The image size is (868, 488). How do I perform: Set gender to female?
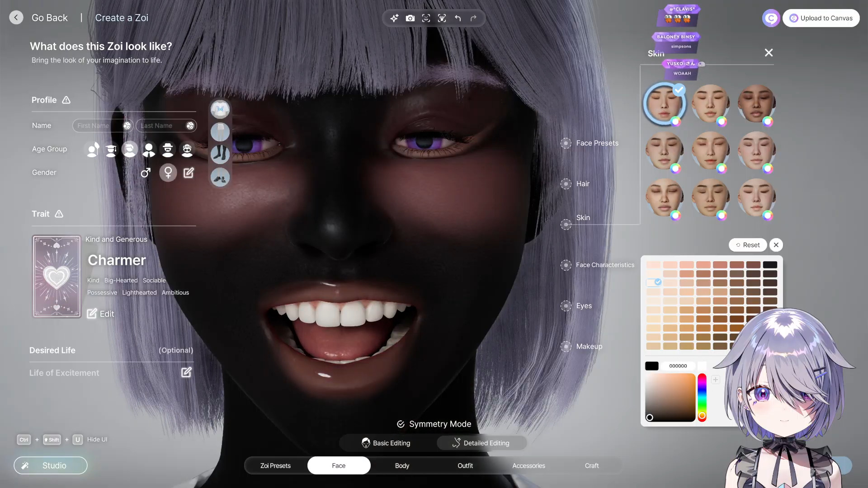pyautogui.click(x=168, y=173)
